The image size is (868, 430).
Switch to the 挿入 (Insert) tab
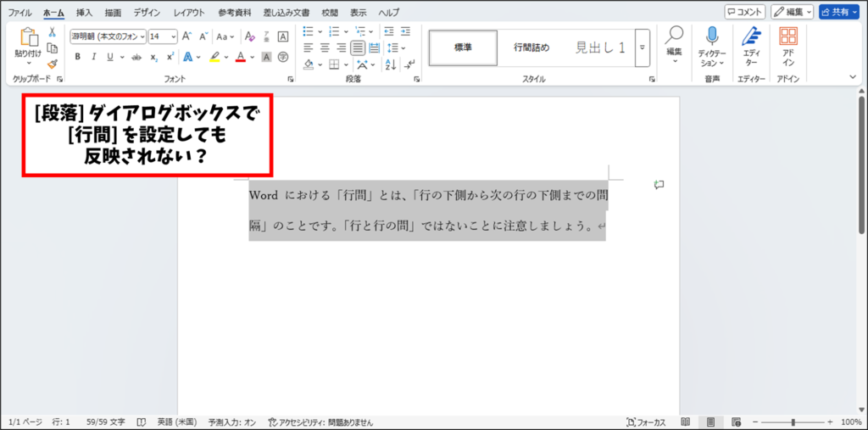point(84,13)
